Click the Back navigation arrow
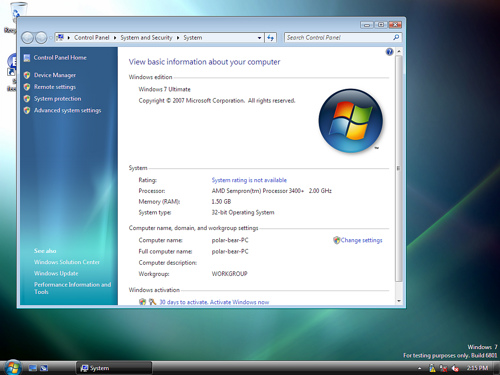500x375 pixels. 27,38
